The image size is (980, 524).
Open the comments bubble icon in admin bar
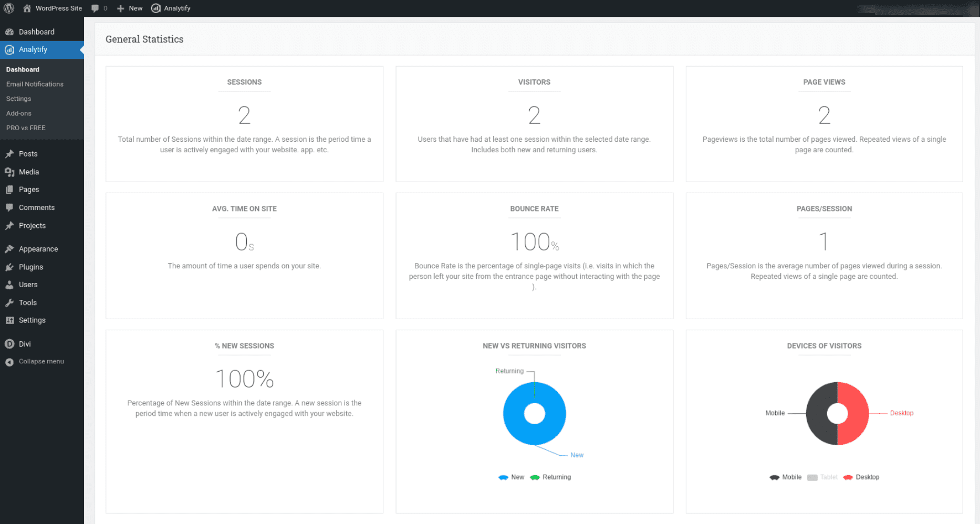(95, 8)
